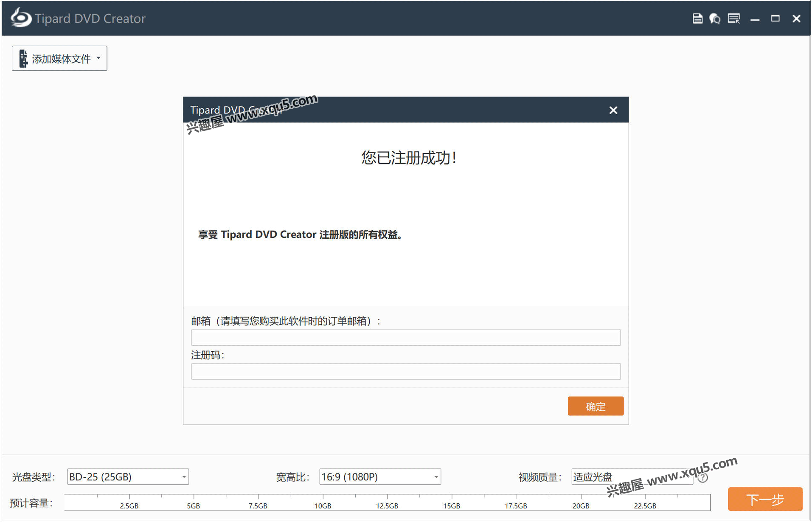Click the Tipard DVD Creator logo icon
812x522 pixels.
pos(21,18)
